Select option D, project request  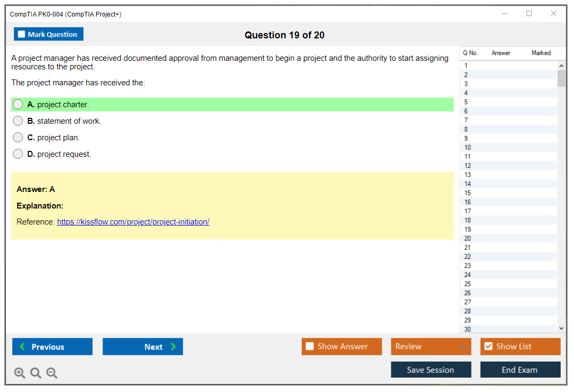click(x=18, y=154)
